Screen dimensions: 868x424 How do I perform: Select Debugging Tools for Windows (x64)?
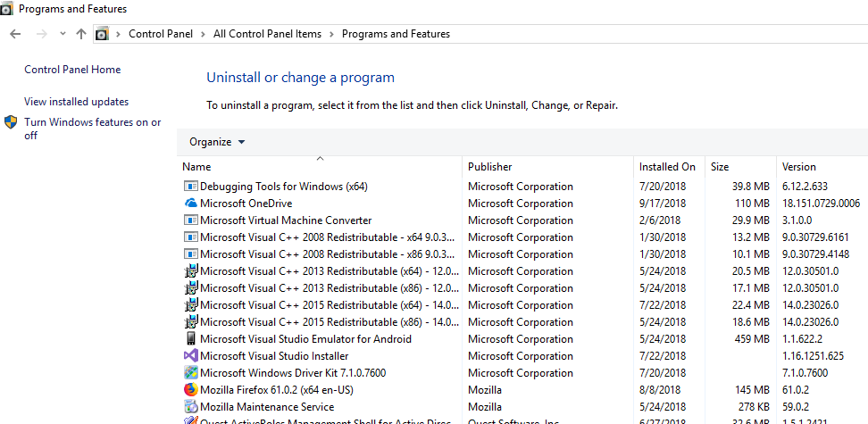284,186
